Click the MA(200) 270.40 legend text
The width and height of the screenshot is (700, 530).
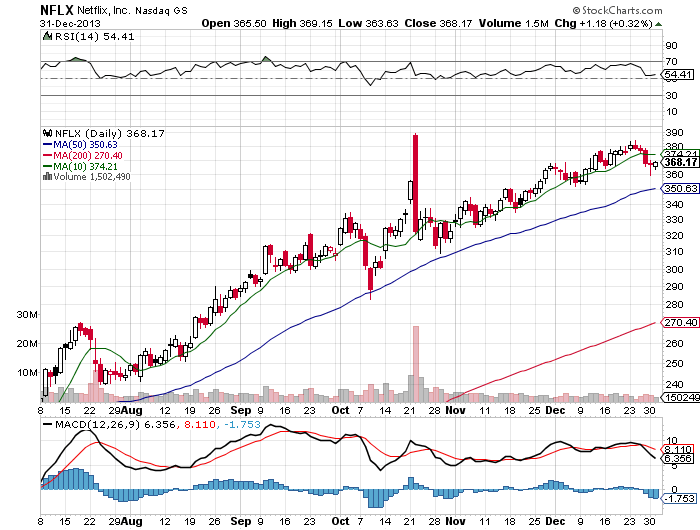[x=88, y=155]
